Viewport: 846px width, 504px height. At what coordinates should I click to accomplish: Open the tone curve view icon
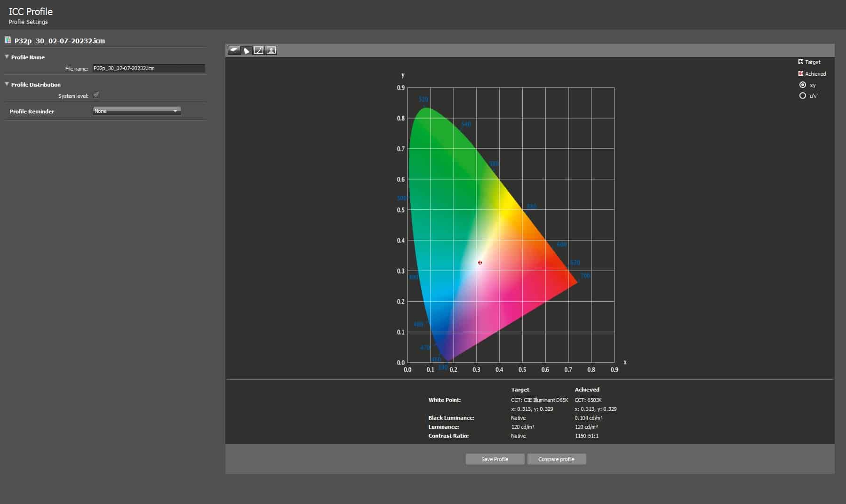tap(259, 50)
